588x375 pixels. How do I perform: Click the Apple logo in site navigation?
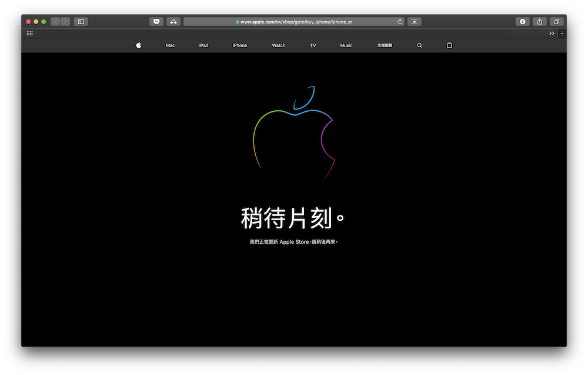(x=138, y=45)
